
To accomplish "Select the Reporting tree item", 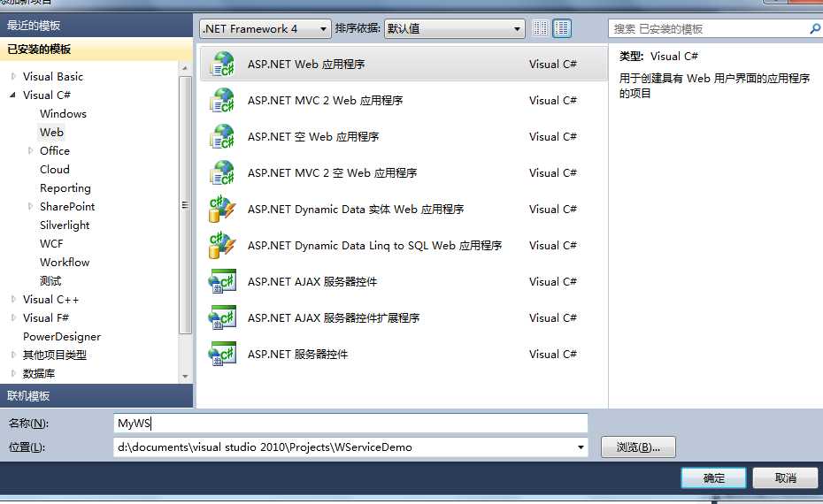I will [x=65, y=188].
